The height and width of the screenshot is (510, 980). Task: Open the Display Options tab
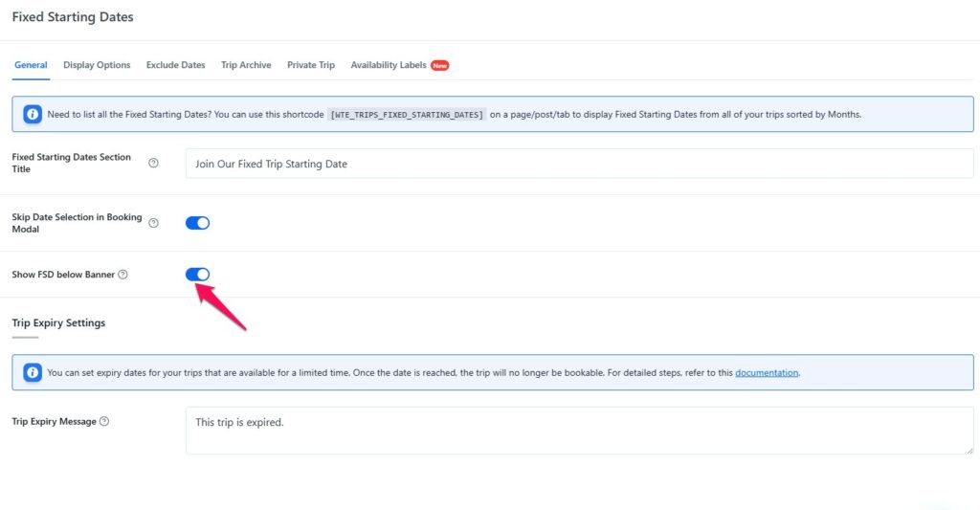97,65
